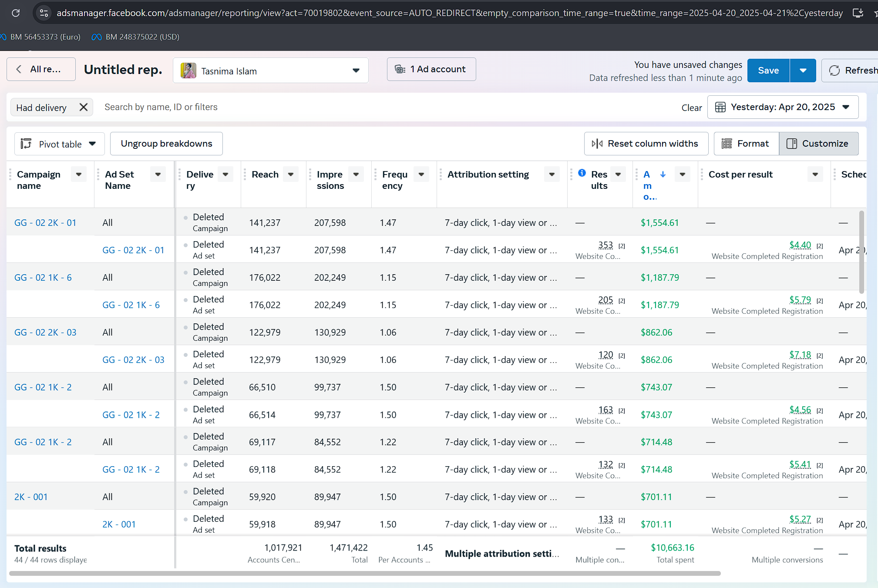Click the Amount spent sort arrow icon
The image size is (878, 588).
click(x=663, y=175)
